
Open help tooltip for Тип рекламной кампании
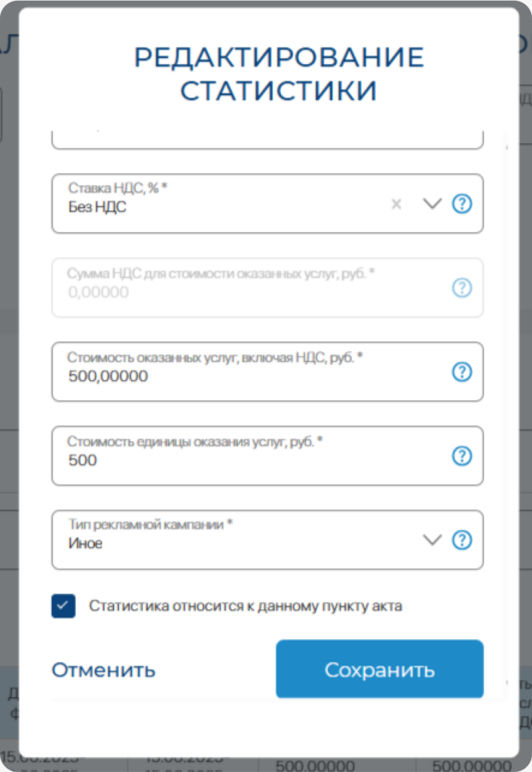click(462, 540)
